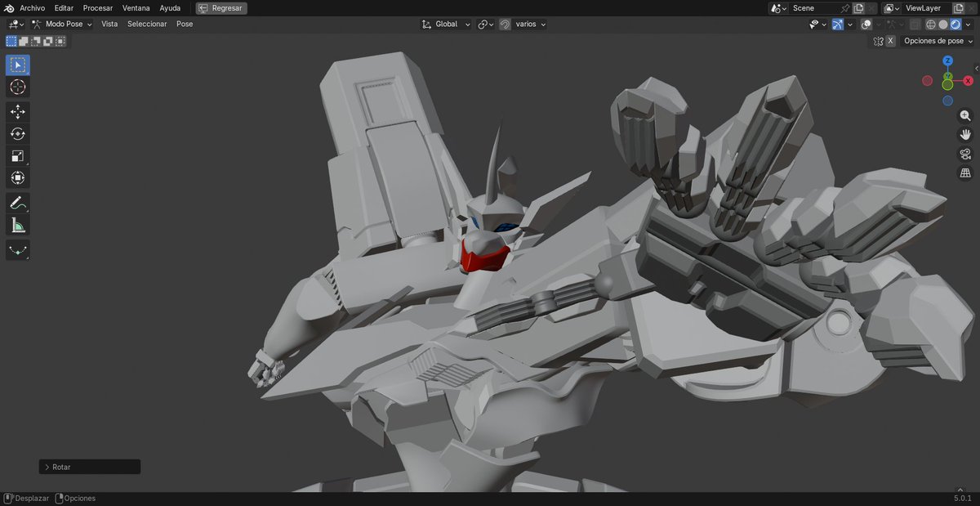Screen dimensions: 980x506
Task: Set selection mode to intersect
Action: [60, 41]
